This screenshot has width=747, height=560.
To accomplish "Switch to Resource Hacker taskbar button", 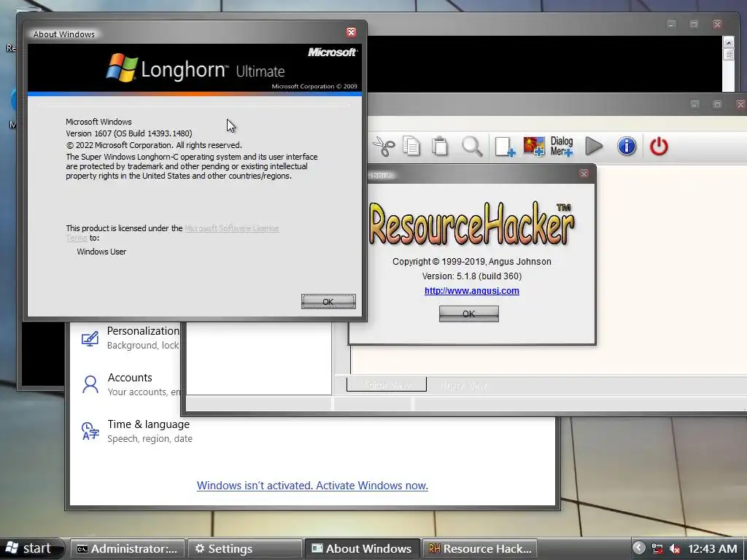I will (480, 548).
